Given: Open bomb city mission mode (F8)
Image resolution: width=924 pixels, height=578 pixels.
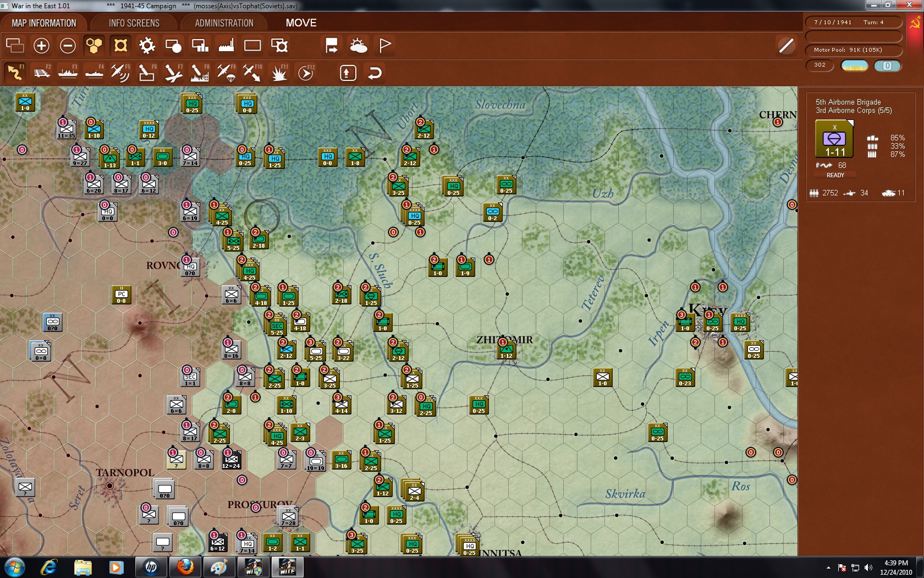Looking at the screenshot, I should [x=199, y=72].
